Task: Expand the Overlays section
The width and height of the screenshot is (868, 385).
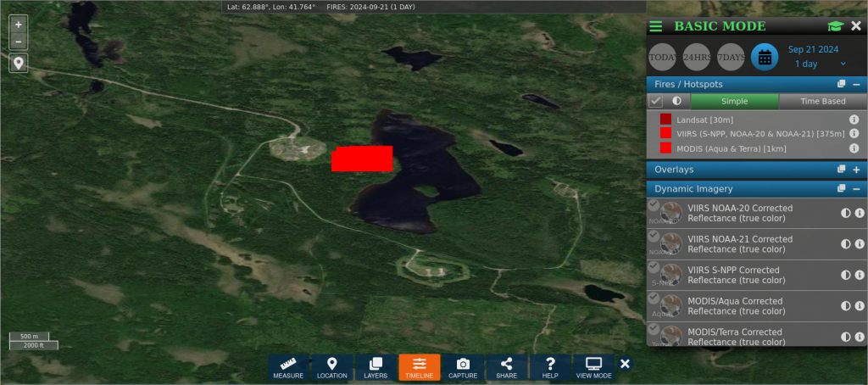Action: (x=856, y=170)
